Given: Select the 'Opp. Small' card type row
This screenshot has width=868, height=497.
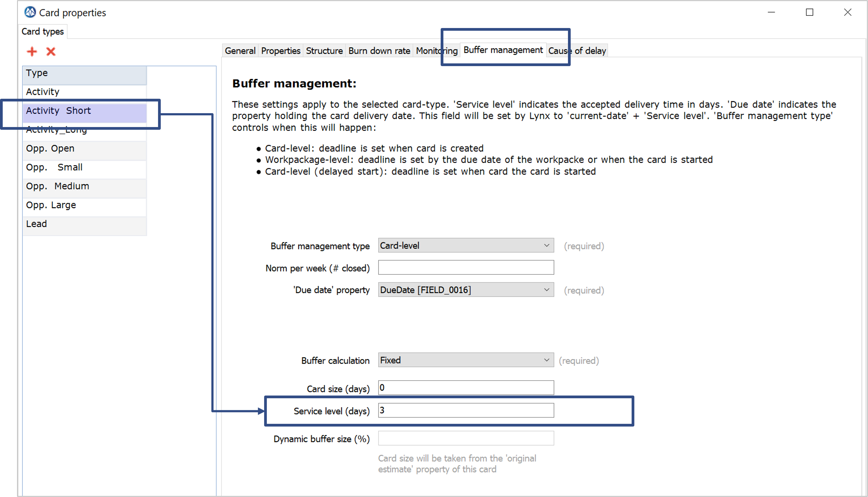Looking at the screenshot, I should [85, 170].
